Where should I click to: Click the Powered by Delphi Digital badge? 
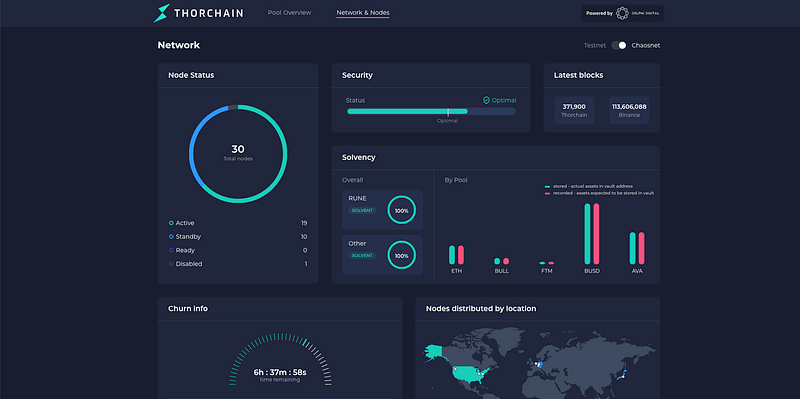[x=622, y=13]
